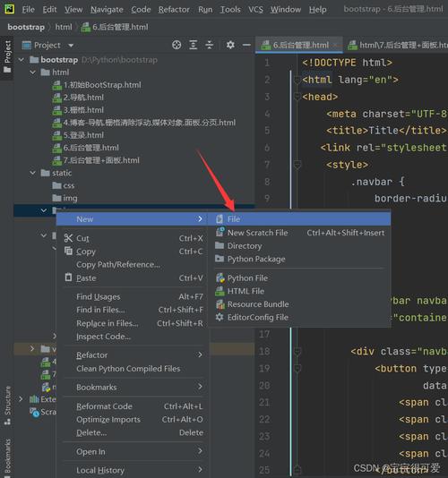Open Project panel settings gear
The image size is (448, 478).
pos(230,45)
